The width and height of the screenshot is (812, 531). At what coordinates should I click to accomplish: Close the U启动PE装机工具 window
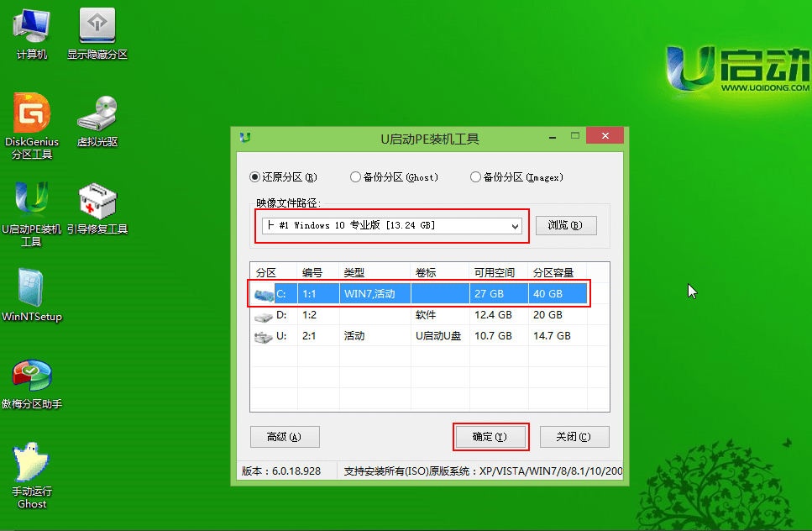point(605,136)
